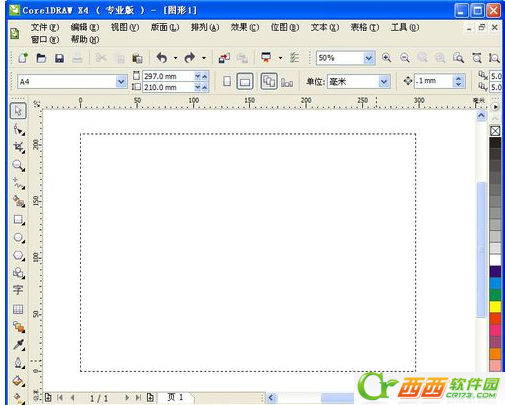Expand the A4 paper size dropdown
The image size is (505, 405).
(121, 82)
